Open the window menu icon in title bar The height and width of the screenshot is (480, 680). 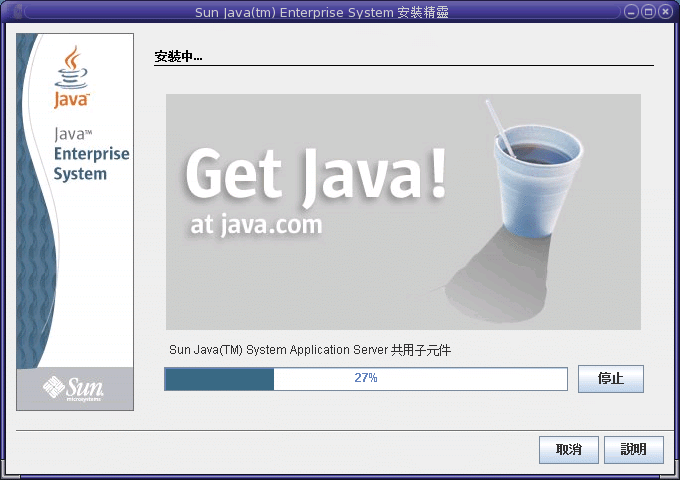click(x=15, y=12)
